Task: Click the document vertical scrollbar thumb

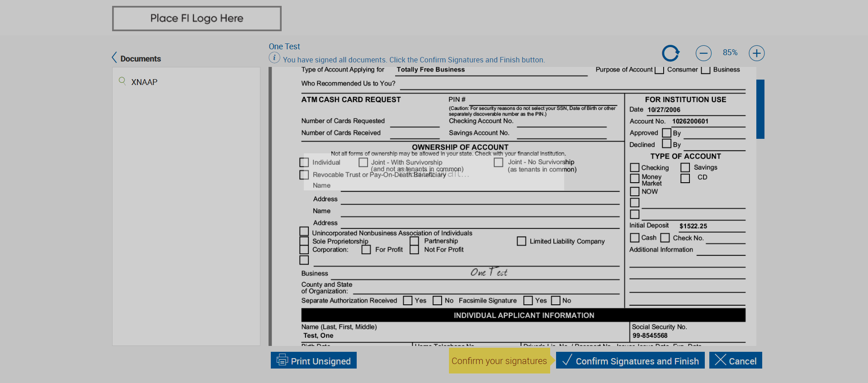Action: (x=760, y=109)
